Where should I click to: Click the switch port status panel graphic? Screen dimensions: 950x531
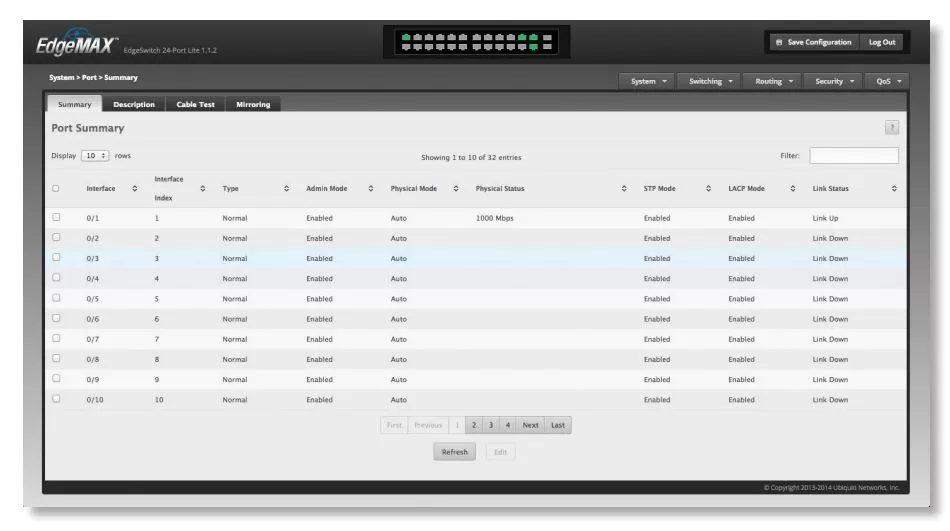point(476,42)
